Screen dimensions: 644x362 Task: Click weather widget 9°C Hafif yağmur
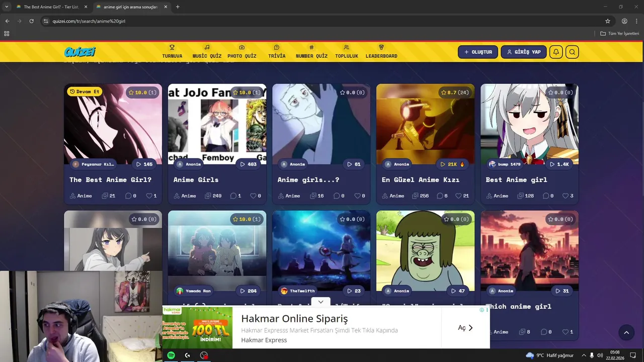549,355
